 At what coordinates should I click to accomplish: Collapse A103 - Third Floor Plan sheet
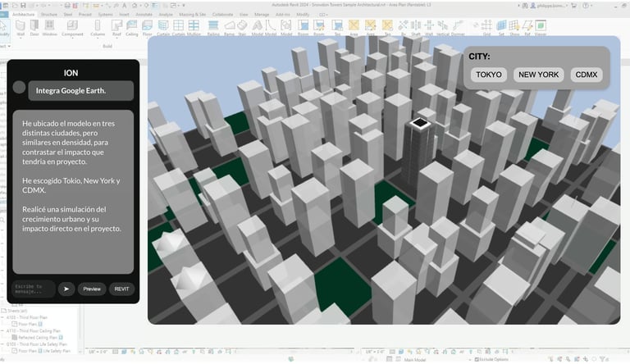[x=2, y=317]
